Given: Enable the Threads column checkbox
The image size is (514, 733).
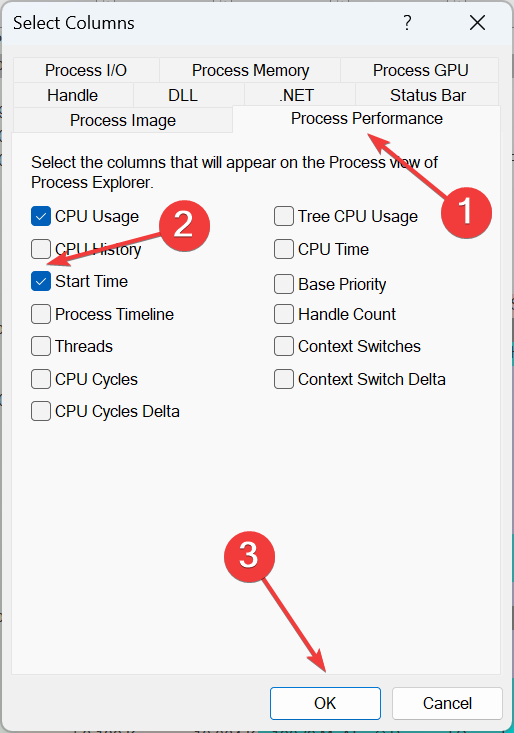Looking at the screenshot, I should coord(41,346).
